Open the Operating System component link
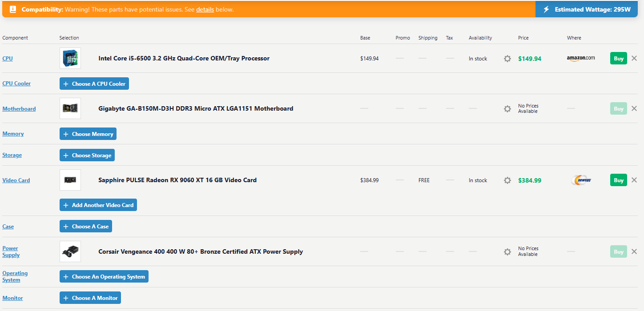Viewport: 644px width, 311px height. 15,276
